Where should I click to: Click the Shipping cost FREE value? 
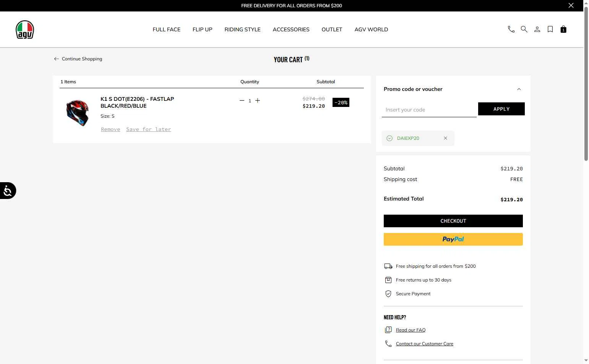[x=516, y=180]
